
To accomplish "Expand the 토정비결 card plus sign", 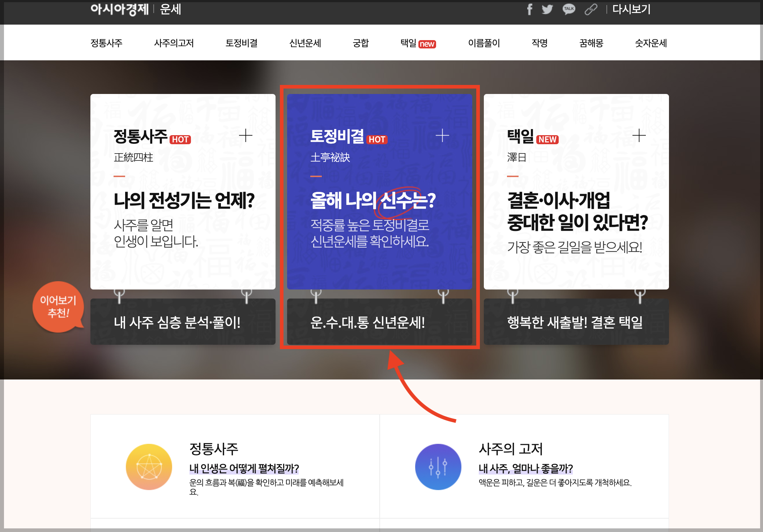I will [x=442, y=136].
